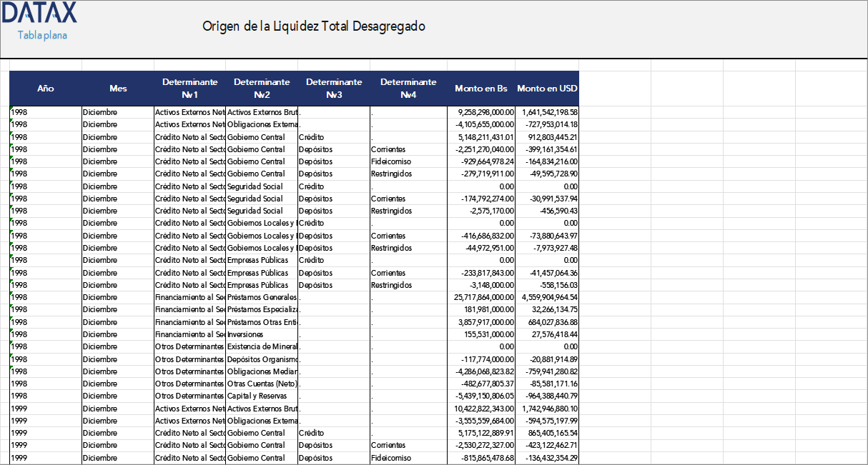The height and width of the screenshot is (465, 868).
Task: Click the Préstamos Generales row cell
Action: pos(262,297)
